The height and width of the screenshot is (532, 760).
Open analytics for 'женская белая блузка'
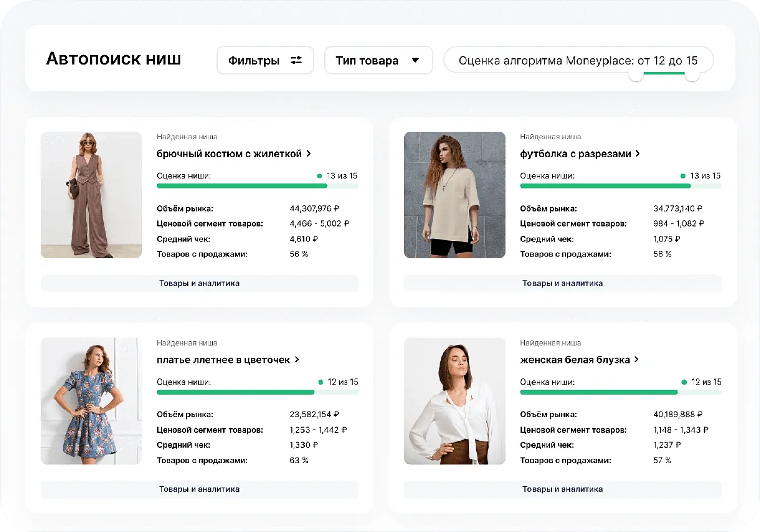click(x=562, y=489)
